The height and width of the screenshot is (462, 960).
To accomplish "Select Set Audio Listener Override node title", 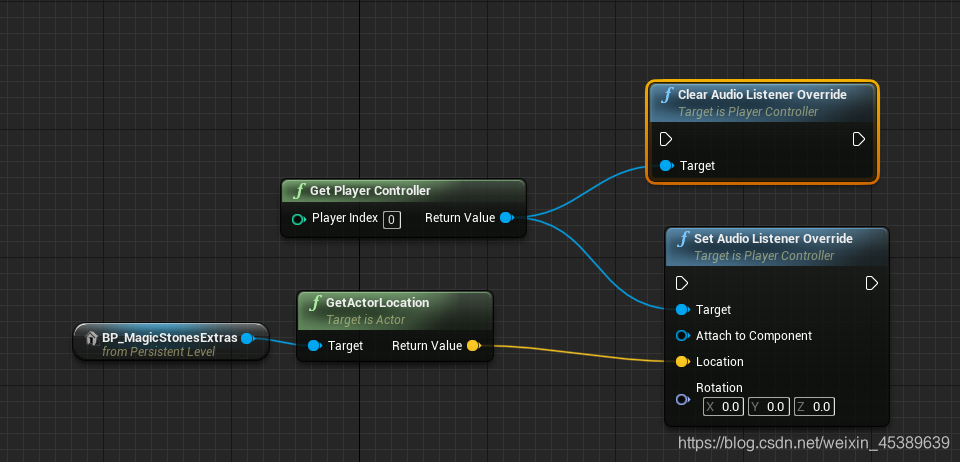I will [x=773, y=239].
